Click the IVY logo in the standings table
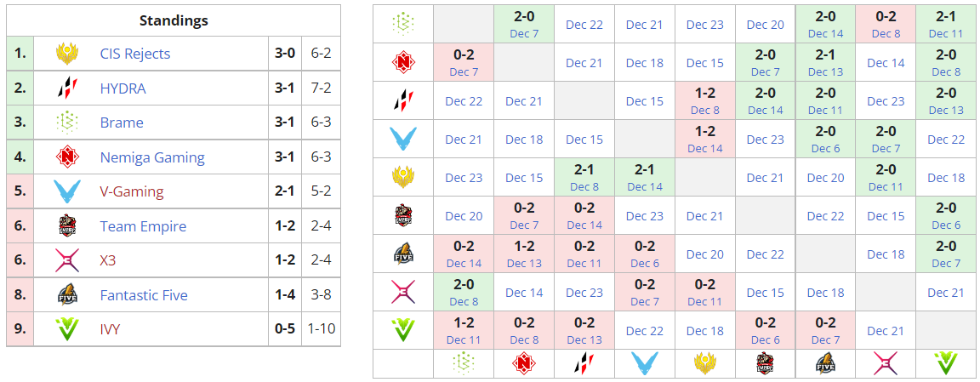Image resolution: width=980 pixels, height=382 pixels. click(67, 329)
